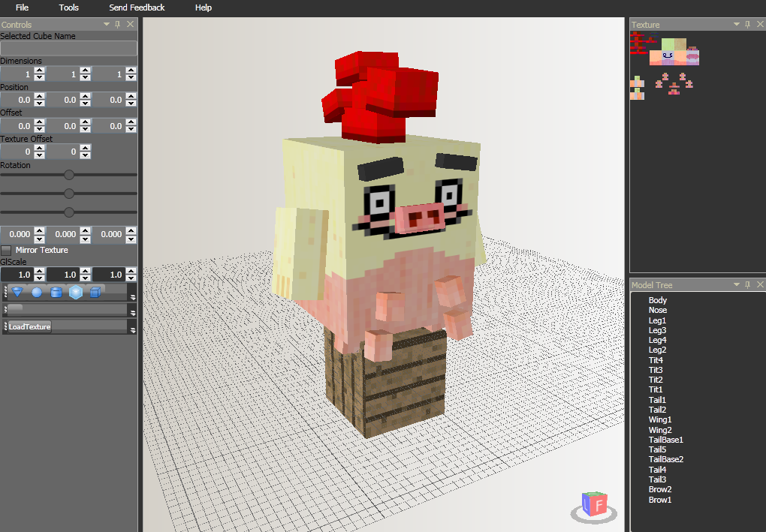Select the cube shape tool
This screenshot has width=766, height=532.
pyautogui.click(x=95, y=291)
